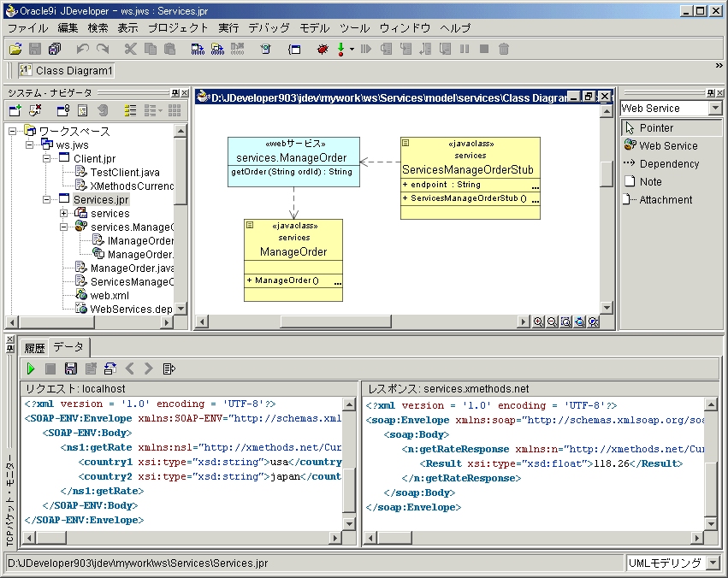728x578 pixels.
Task: Click the Save All toolbar icon
Action: coord(55,49)
